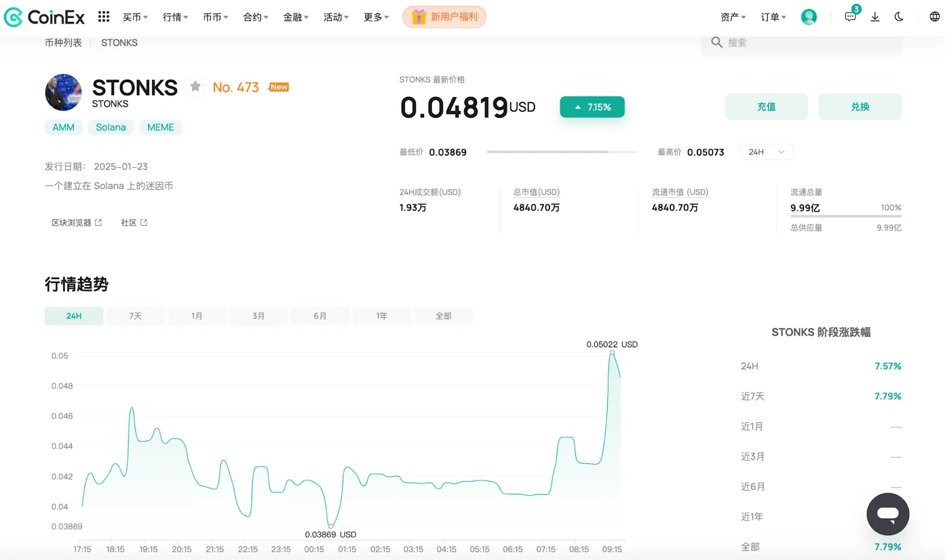Click the low-high price range bar
This screenshot has height=560, width=945.
562,152
